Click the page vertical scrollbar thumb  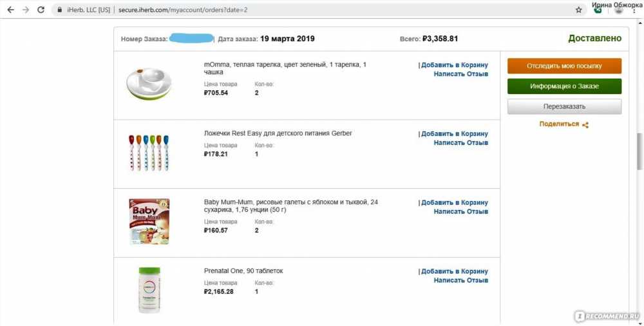pos(640,151)
